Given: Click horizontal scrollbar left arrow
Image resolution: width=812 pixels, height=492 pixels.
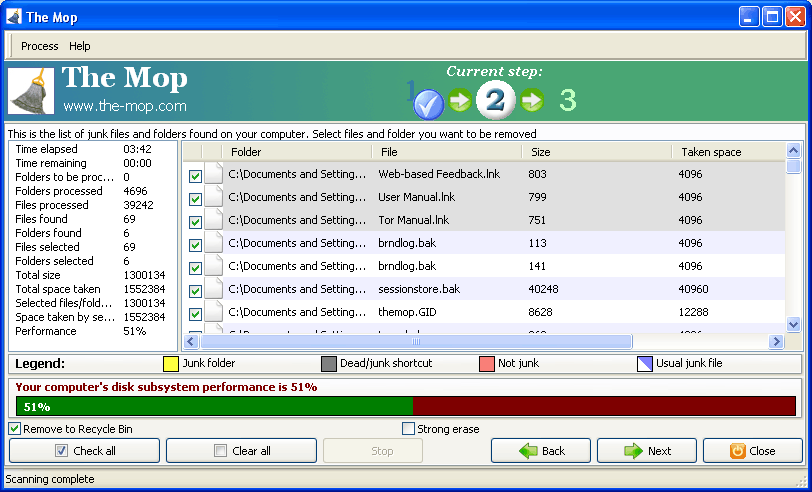Looking at the screenshot, I should point(191,341).
